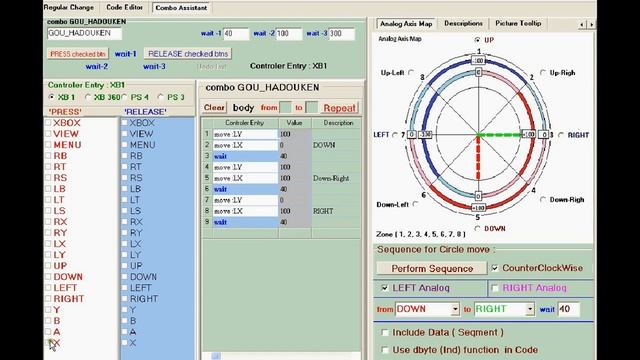Check XBOX in the PRESS list
The image size is (640, 360).
click(48, 122)
